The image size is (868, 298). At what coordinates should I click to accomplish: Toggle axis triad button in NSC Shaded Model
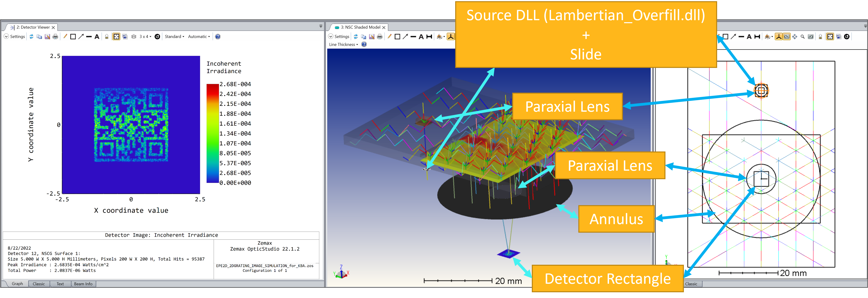point(450,36)
